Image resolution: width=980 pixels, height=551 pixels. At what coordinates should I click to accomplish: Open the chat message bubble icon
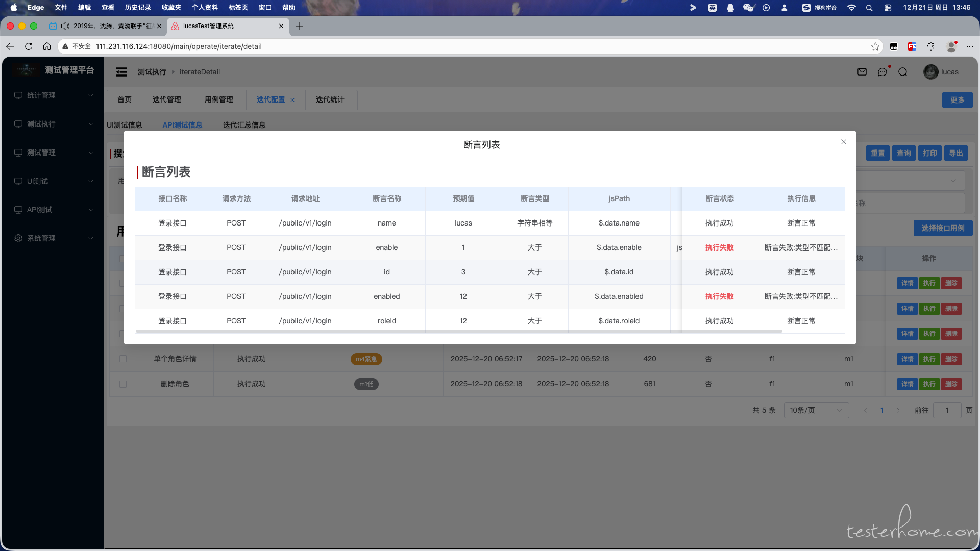click(x=883, y=72)
